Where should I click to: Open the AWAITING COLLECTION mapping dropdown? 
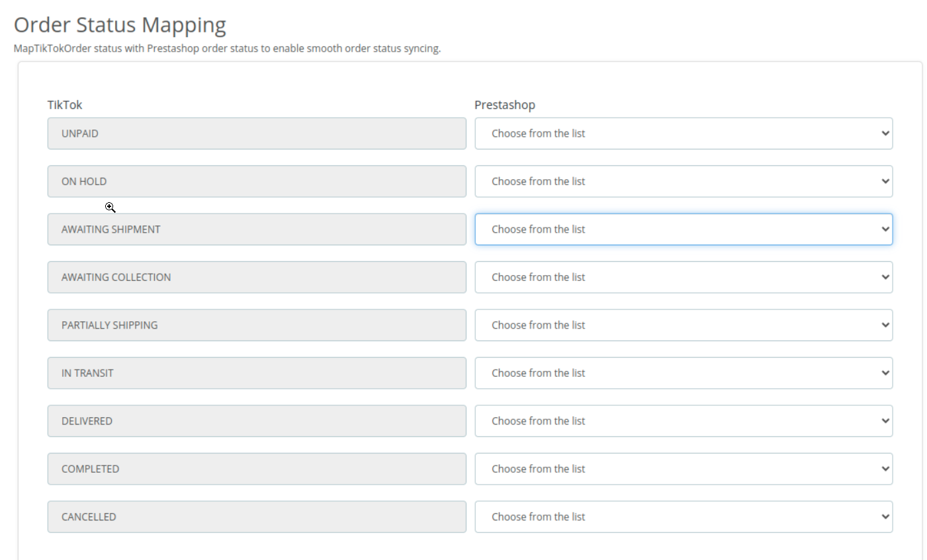click(684, 277)
